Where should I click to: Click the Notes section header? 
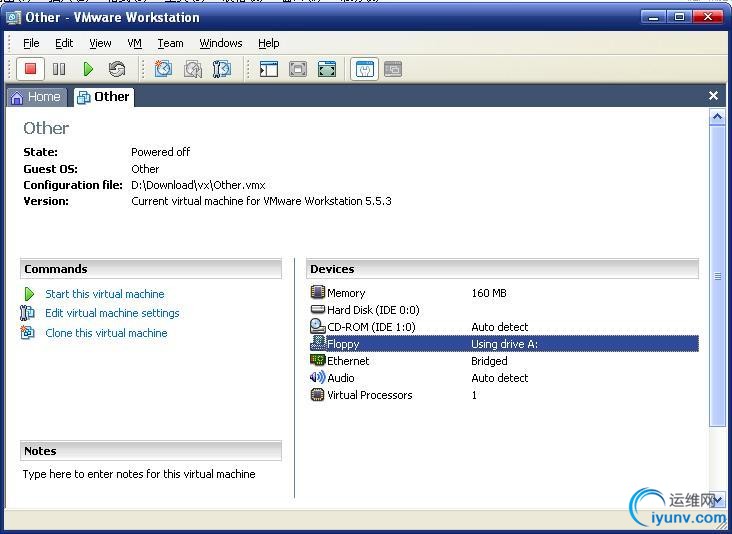151,451
